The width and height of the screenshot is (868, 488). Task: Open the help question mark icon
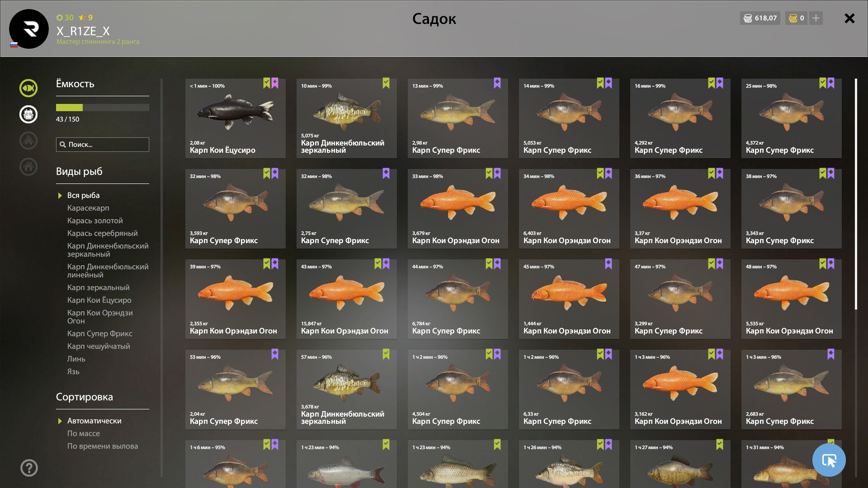click(x=29, y=468)
